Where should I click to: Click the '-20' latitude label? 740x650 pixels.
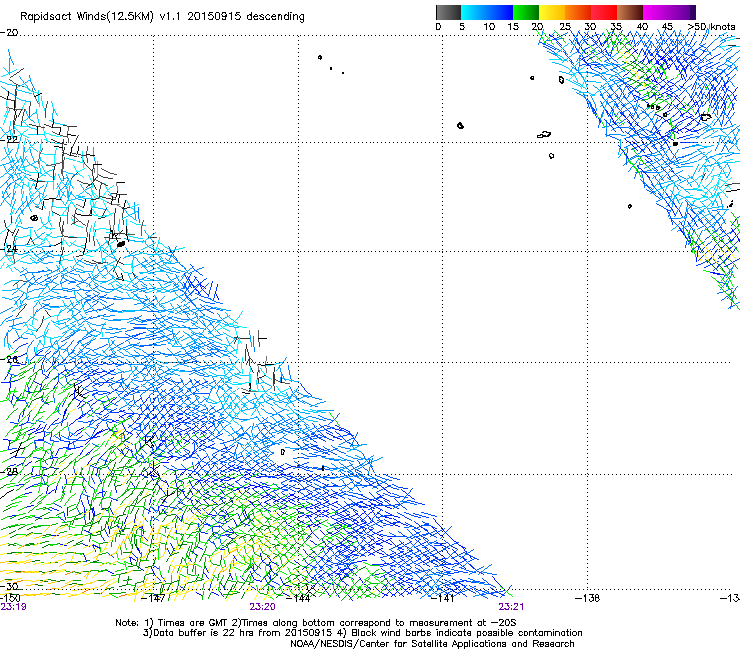9,33
